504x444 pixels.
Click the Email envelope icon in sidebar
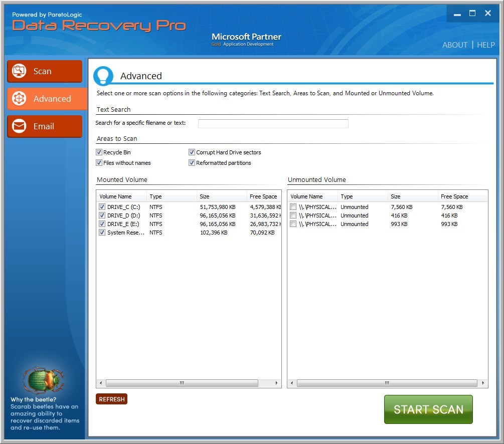[x=19, y=126]
